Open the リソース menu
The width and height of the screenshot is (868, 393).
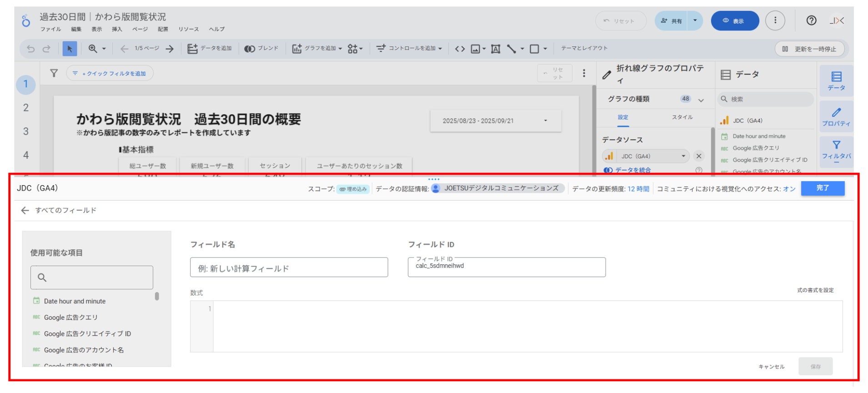click(x=188, y=29)
